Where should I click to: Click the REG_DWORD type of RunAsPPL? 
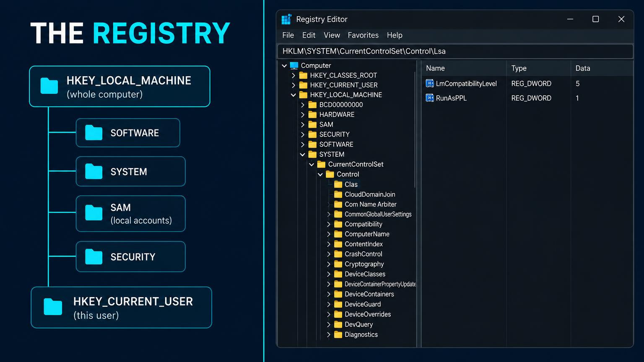pos(531,98)
